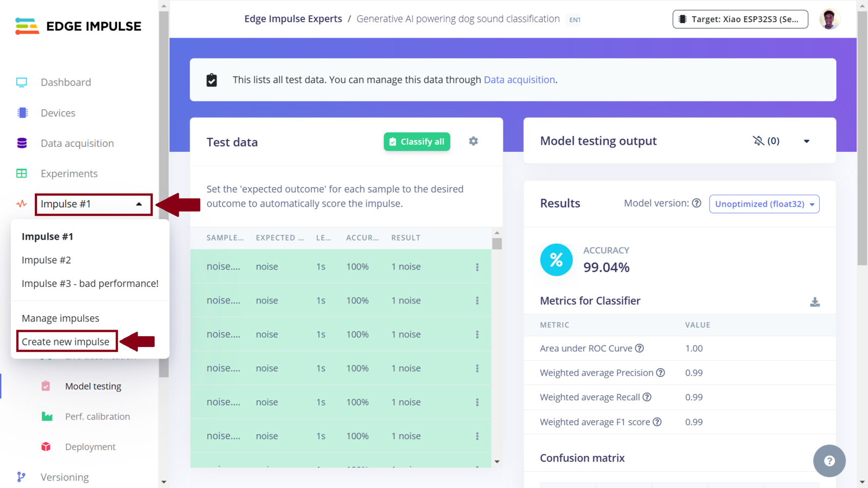This screenshot has height=488, width=868.
Task: Choose Manage impulses
Action: point(60,318)
